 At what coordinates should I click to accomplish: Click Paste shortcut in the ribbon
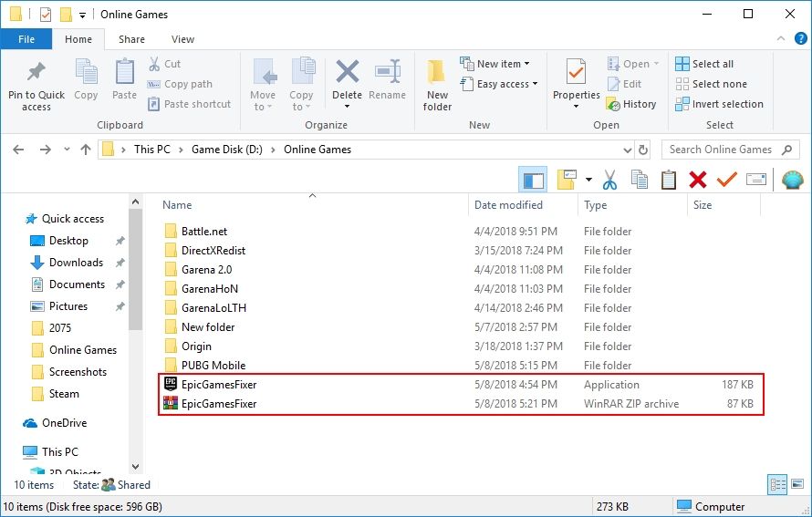190,104
